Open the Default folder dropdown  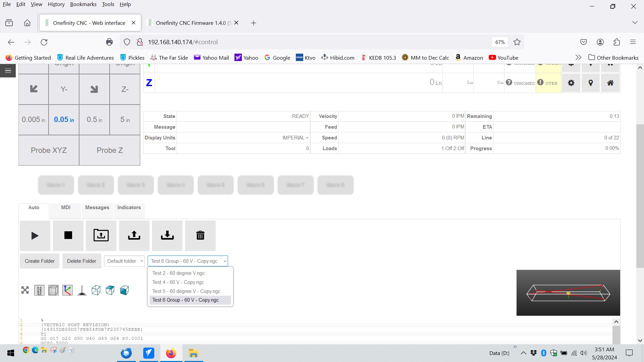[124, 261]
